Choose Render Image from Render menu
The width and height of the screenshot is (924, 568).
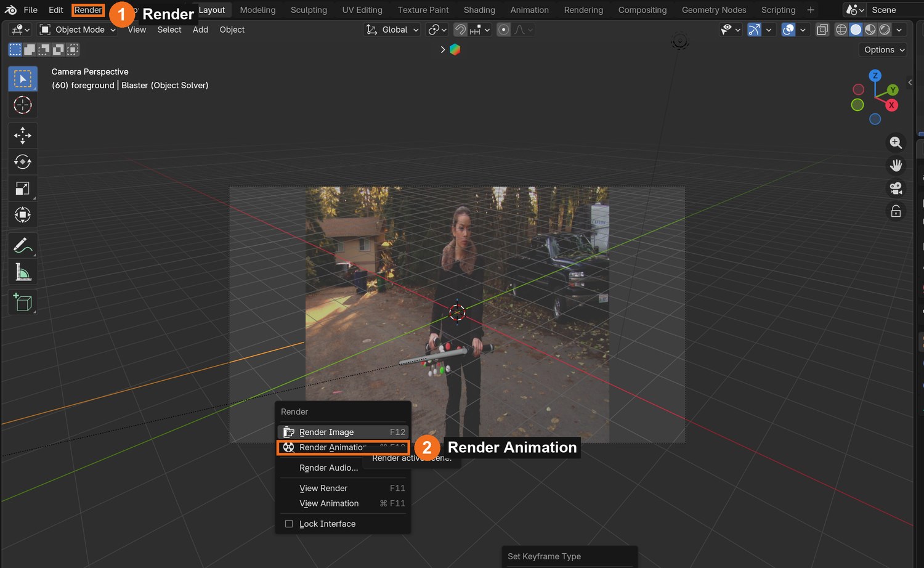343,432
